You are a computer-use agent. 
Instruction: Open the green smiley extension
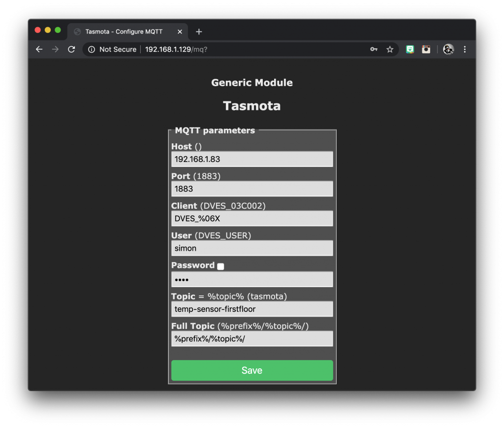[x=410, y=49]
